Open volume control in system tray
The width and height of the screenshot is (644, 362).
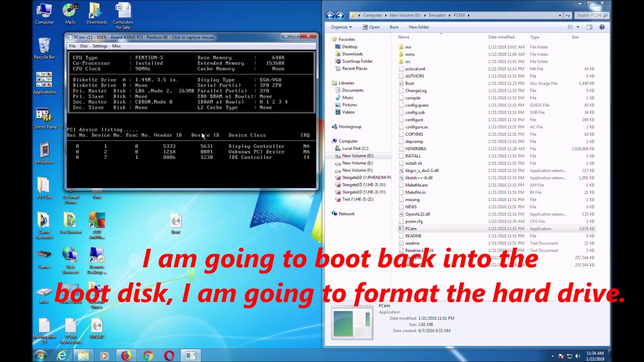coord(577,356)
